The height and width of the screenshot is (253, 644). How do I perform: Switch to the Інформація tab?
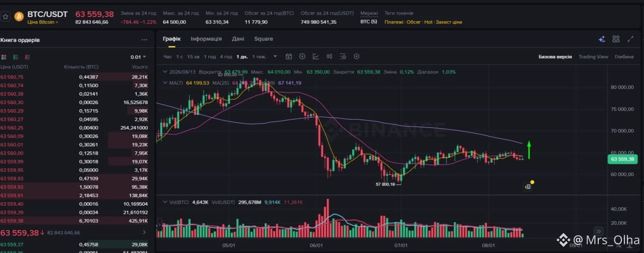pos(206,39)
